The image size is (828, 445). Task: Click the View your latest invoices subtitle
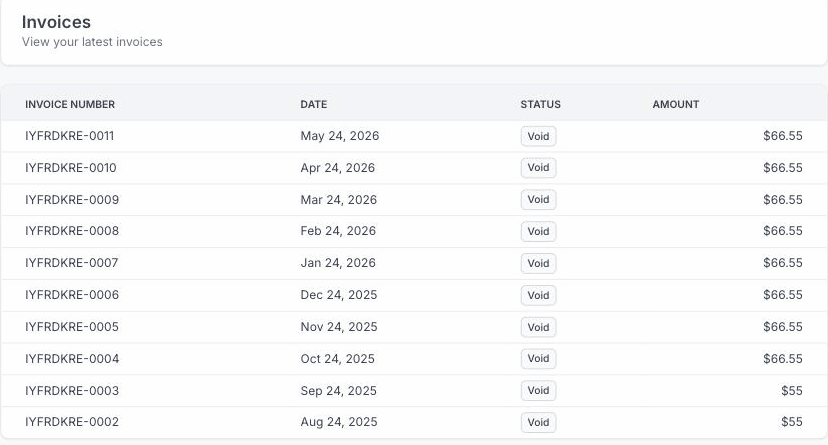point(92,42)
